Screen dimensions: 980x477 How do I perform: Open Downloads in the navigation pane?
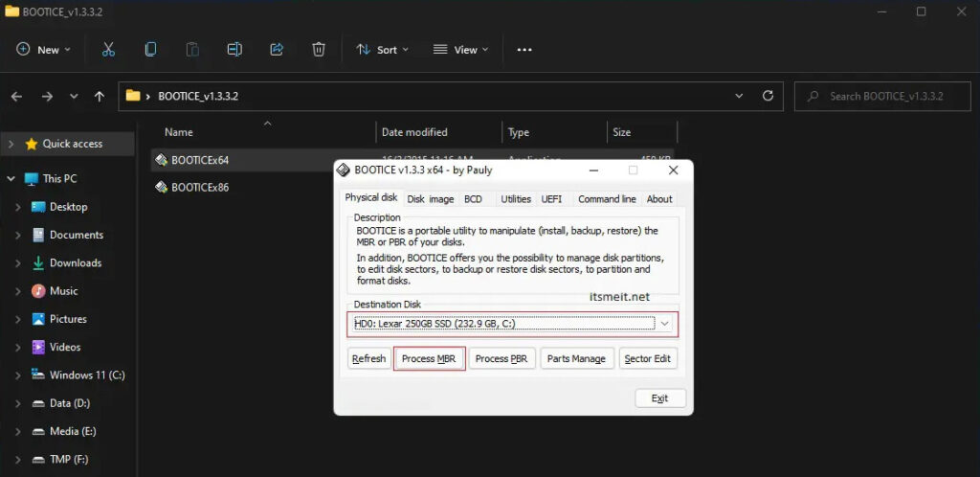pyautogui.click(x=76, y=262)
